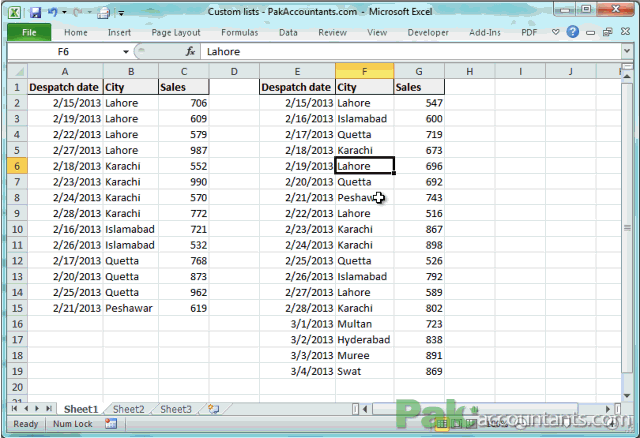Click the vertical scrollbar thumb

pyautogui.click(x=627, y=227)
